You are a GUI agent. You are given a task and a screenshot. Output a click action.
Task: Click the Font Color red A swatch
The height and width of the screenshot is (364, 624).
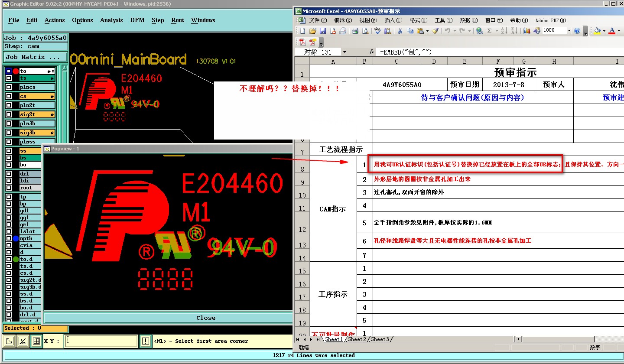click(612, 31)
